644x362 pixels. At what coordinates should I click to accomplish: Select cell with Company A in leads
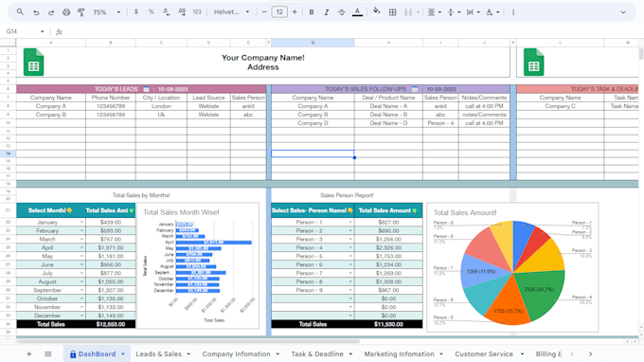[x=51, y=106]
